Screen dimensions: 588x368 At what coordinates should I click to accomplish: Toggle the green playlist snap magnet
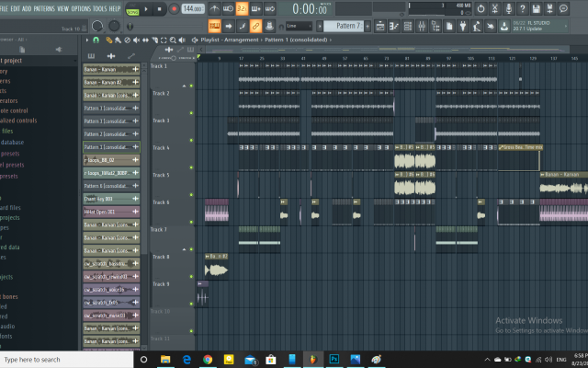click(96, 40)
